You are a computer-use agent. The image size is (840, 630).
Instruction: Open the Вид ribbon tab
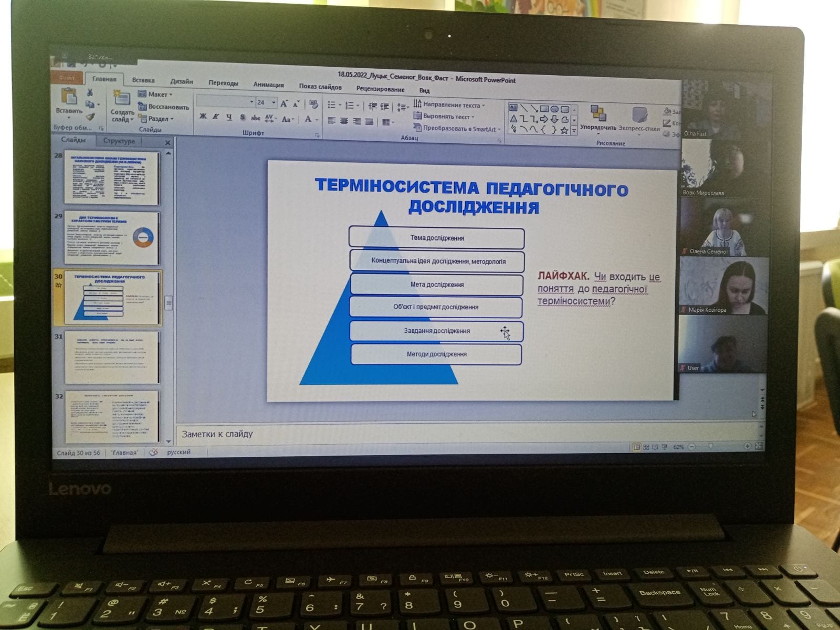click(424, 90)
